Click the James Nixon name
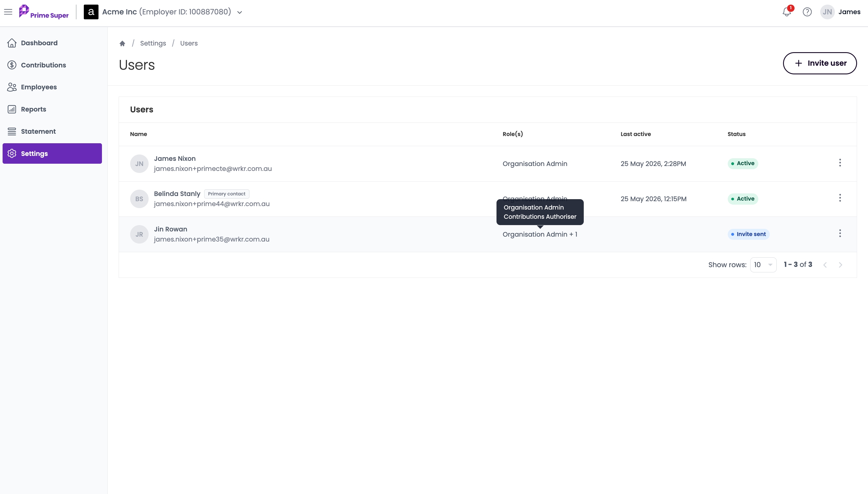The image size is (868, 494). pos(175,159)
